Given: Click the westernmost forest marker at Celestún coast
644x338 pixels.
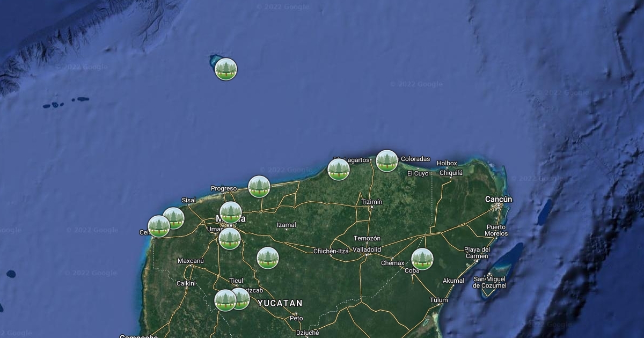Looking at the screenshot, I should 159,226.
